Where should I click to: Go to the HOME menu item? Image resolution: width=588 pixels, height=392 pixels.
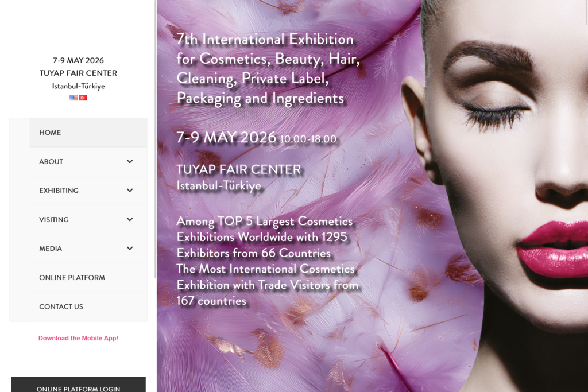pyautogui.click(x=50, y=133)
